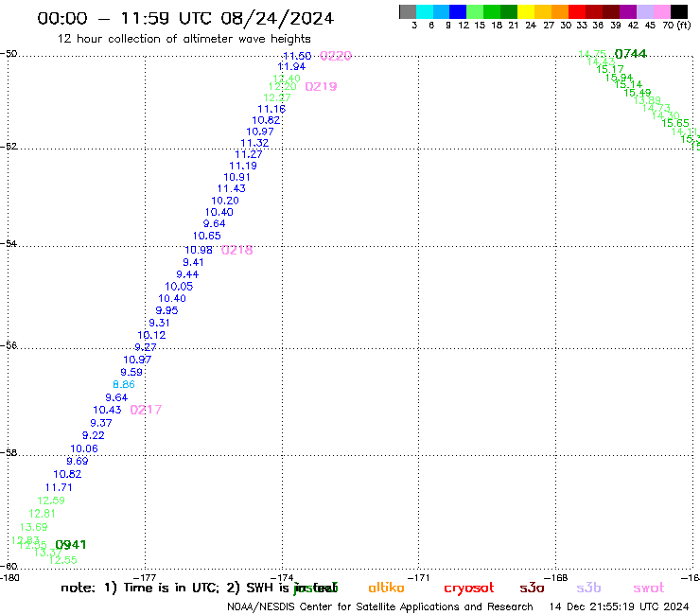Select the pink 0219 time marker
This screenshot has width=700, height=615.
click(321, 86)
